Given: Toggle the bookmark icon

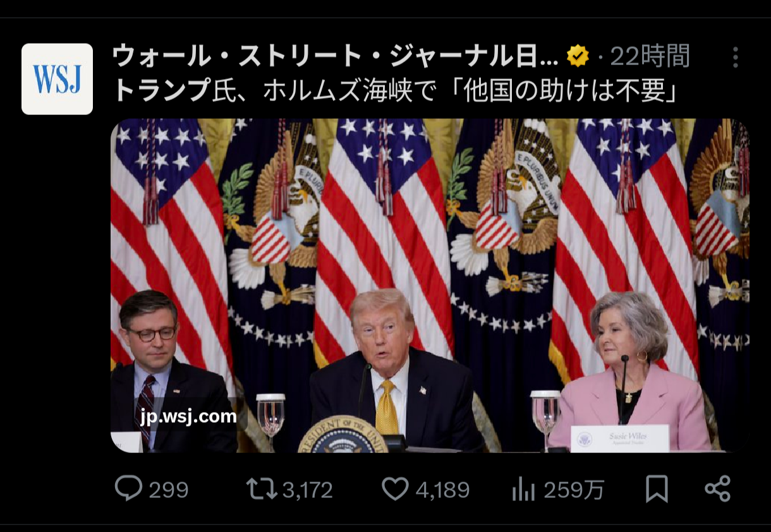Looking at the screenshot, I should point(657,489).
